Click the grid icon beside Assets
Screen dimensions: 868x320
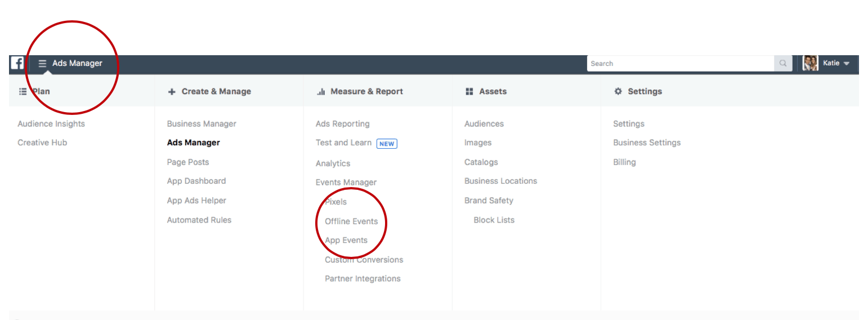[469, 91]
